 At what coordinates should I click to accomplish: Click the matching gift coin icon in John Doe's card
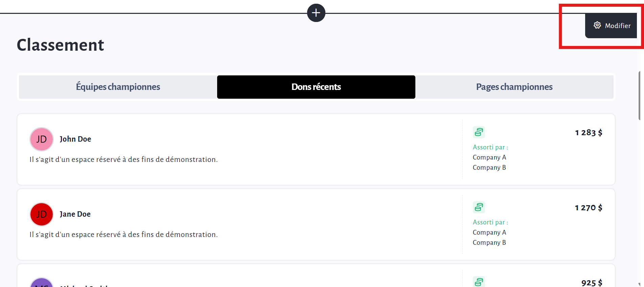tap(479, 132)
